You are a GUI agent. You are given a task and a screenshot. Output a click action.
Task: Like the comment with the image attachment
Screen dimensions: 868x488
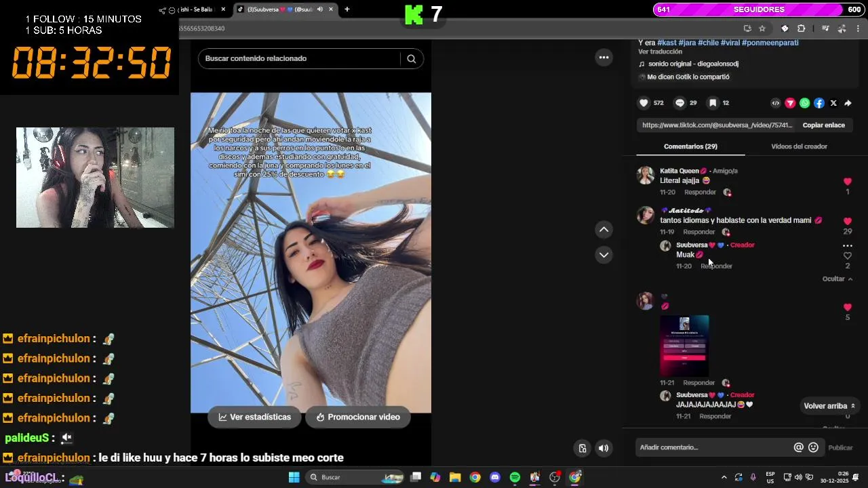847,307
